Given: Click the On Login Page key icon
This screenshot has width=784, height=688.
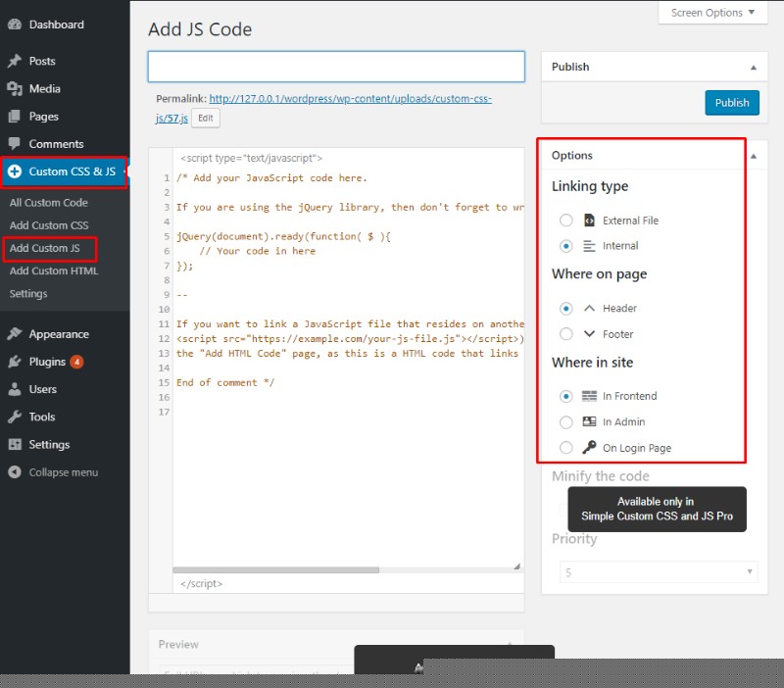Looking at the screenshot, I should tap(590, 447).
